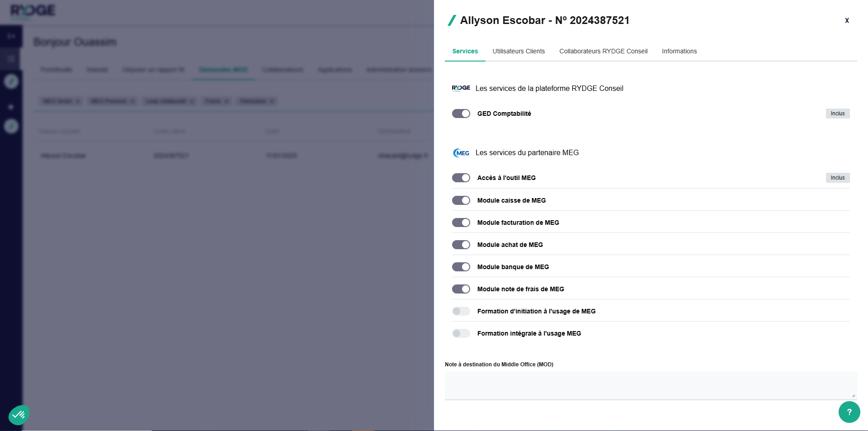Switch off Module banque de MEG
868x431 pixels.
point(461,267)
